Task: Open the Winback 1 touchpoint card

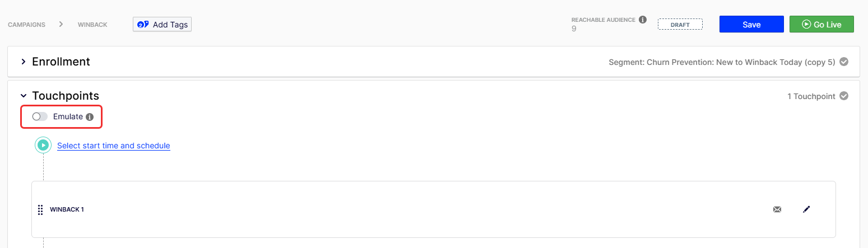Action: coord(392,209)
